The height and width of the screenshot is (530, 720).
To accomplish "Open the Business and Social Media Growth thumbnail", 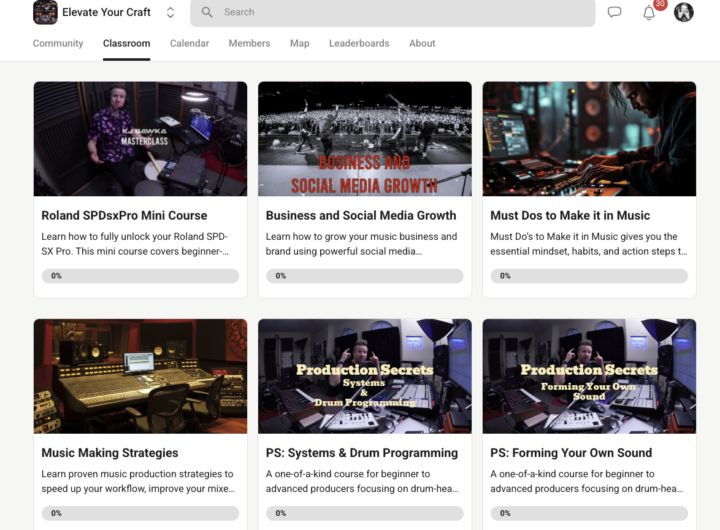I will (x=365, y=139).
